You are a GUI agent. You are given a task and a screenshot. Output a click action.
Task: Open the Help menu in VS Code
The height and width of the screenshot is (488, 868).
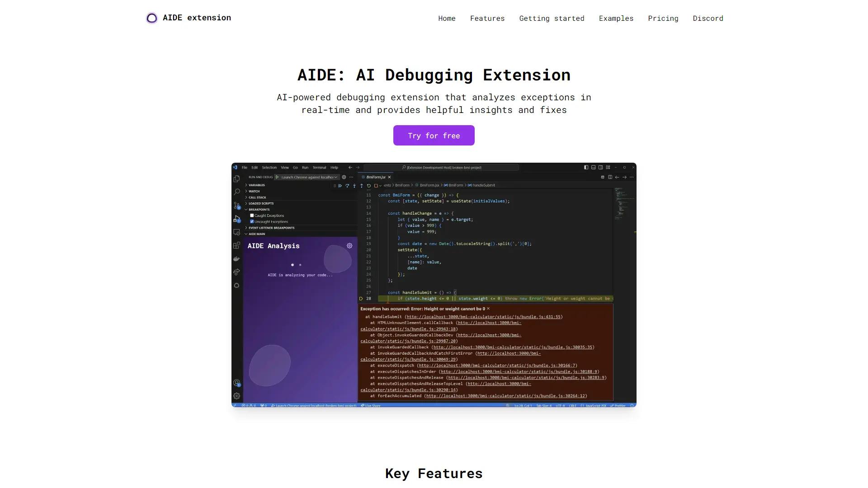tap(334, 168)
